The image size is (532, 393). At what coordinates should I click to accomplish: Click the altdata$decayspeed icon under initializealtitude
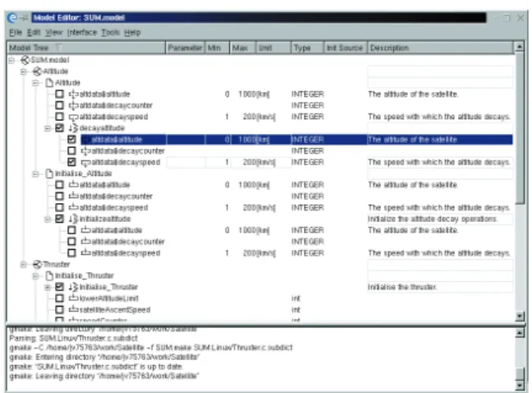coord(86,253)
